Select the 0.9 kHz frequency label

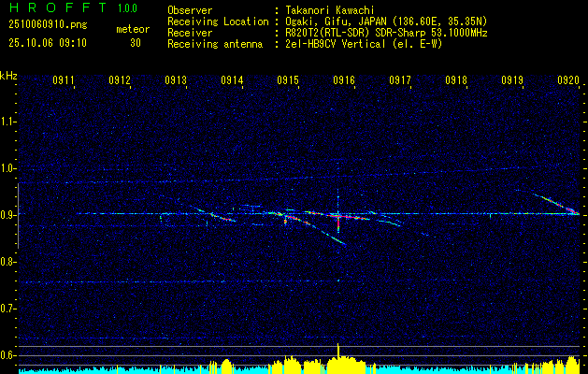point(8,215)
